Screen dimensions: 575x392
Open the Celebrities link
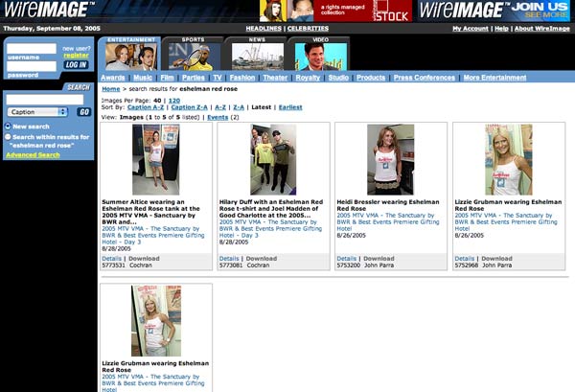(x=308, y=29)
